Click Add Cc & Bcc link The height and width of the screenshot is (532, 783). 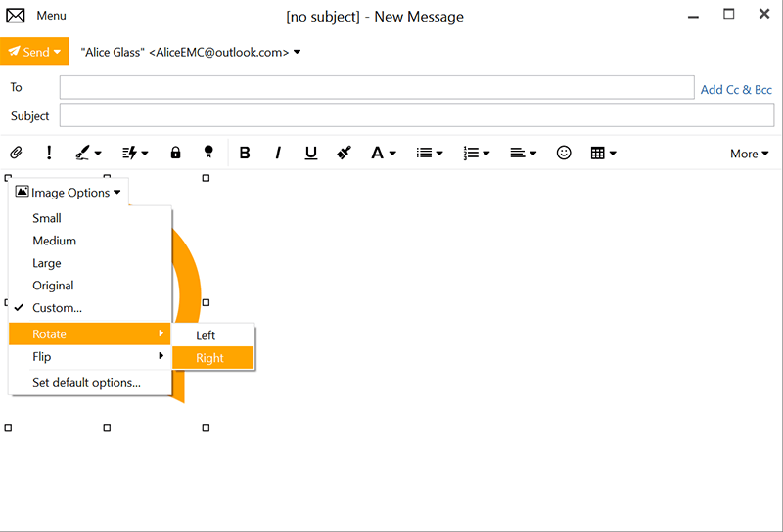point(736,90)
